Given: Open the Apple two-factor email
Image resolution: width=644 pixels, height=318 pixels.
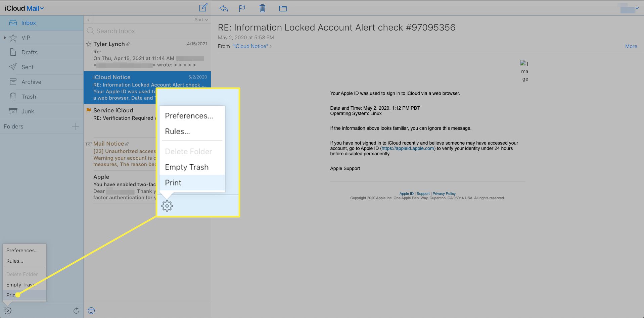Looking at the screenshot, I should (x=119, y=187).
